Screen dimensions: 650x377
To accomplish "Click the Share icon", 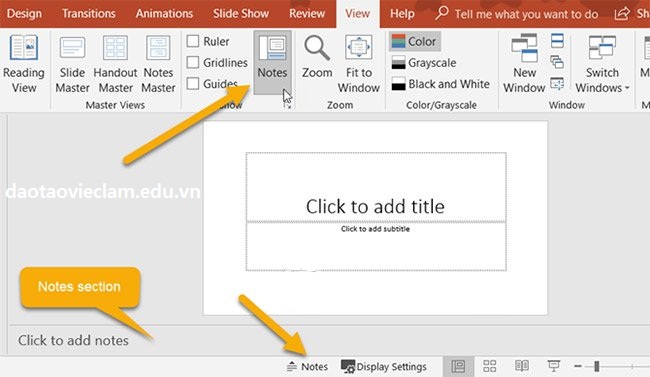I will point(621,14).
